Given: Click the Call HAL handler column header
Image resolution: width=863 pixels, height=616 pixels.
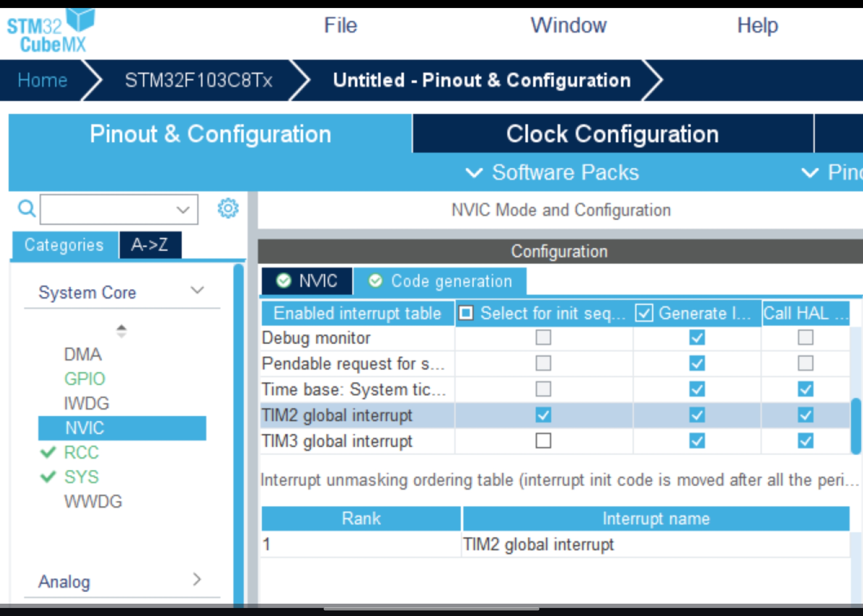Looking at the screenshot, I should (806, 313).
